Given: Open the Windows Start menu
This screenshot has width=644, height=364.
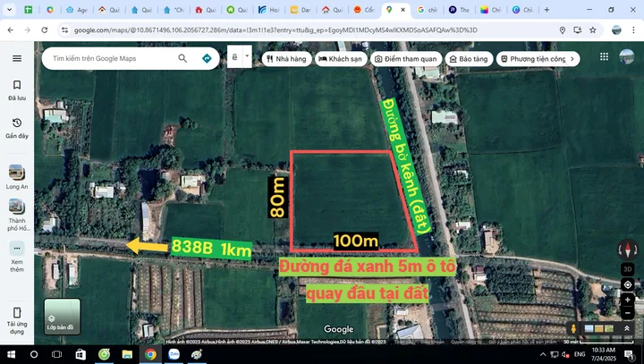Looking at the screenshot, I should click(11, 354).
